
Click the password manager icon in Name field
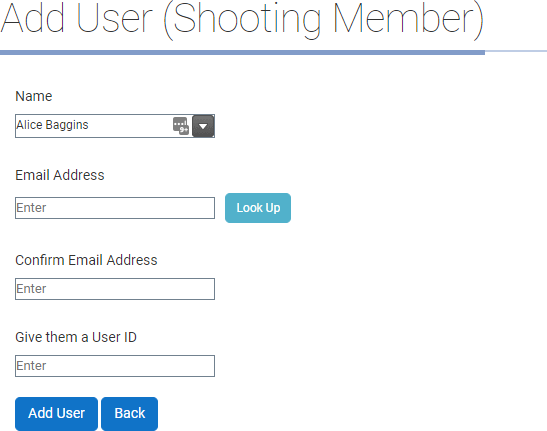[181, 126]
